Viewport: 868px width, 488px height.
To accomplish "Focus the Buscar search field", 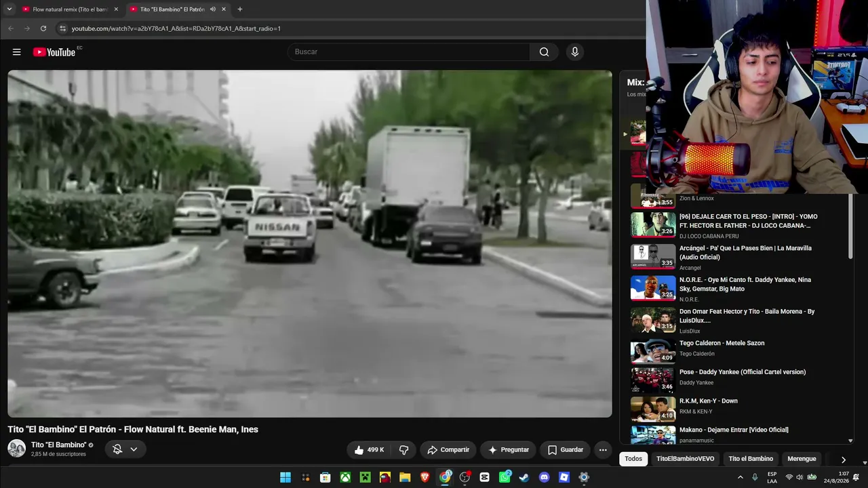I will [409, 52].
